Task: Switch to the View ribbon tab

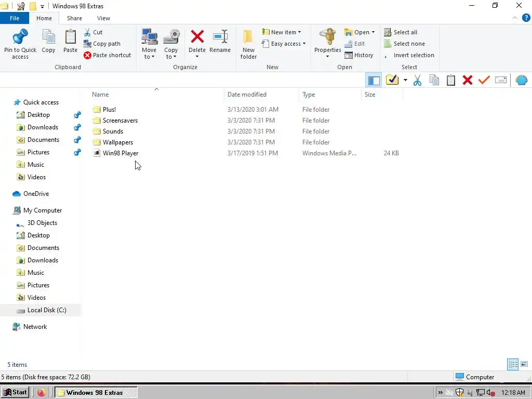Action: [103, 18]
